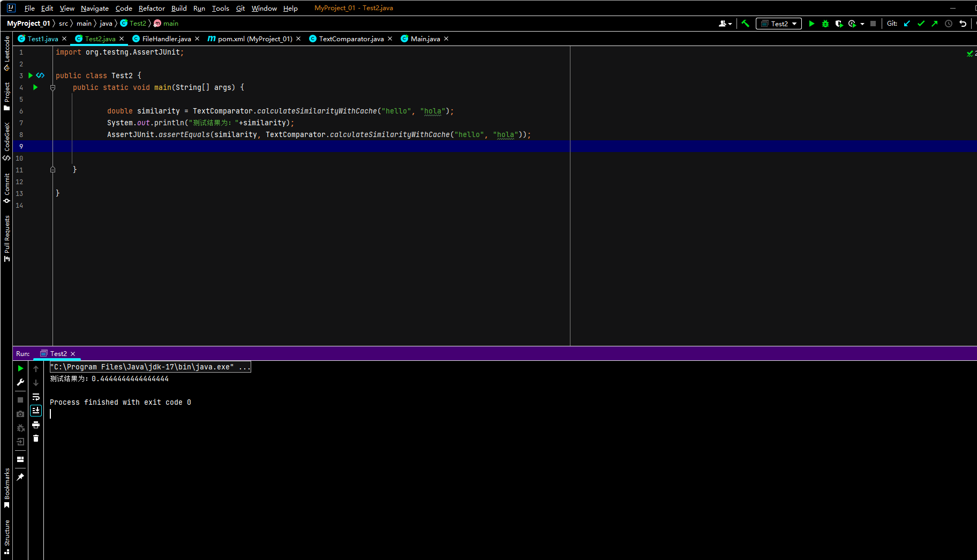Click the camera dump threads icon
Viewport: 977px width, 560px height.
[x=20, y=414]
